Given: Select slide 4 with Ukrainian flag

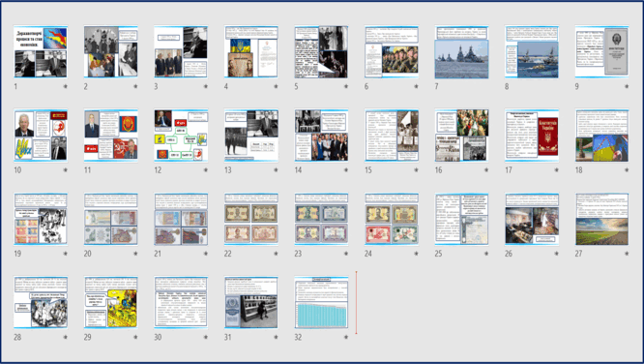Looking at the screenshot, I should click(251, 52).
